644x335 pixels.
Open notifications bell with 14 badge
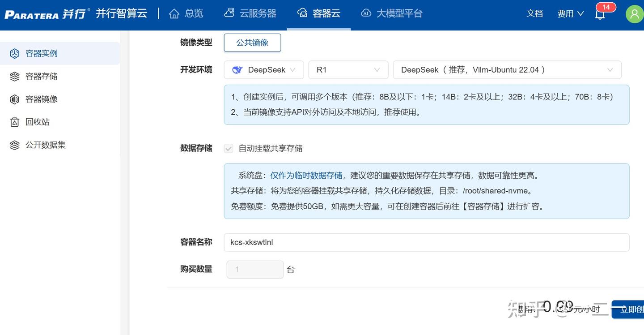click(601, 14)
